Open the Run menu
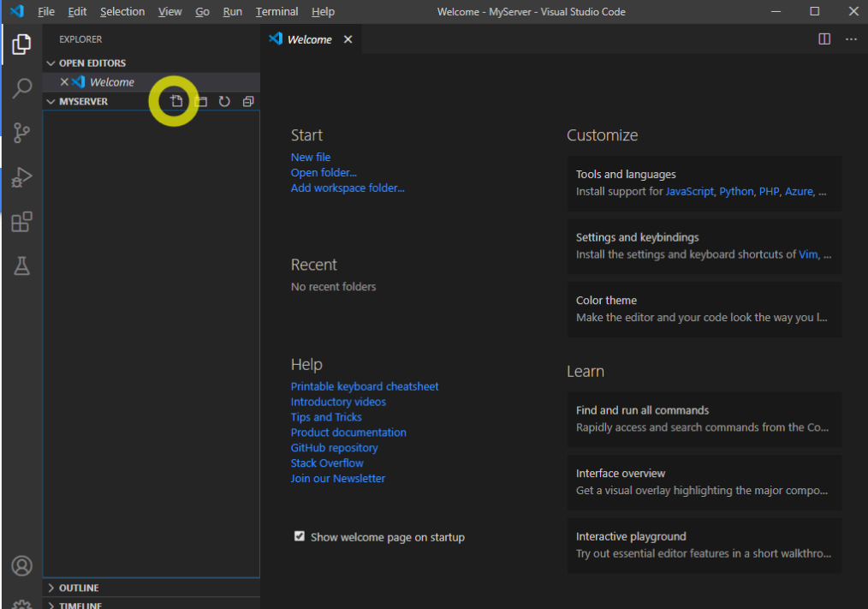 pyautogui.click(x=233, y=12)
